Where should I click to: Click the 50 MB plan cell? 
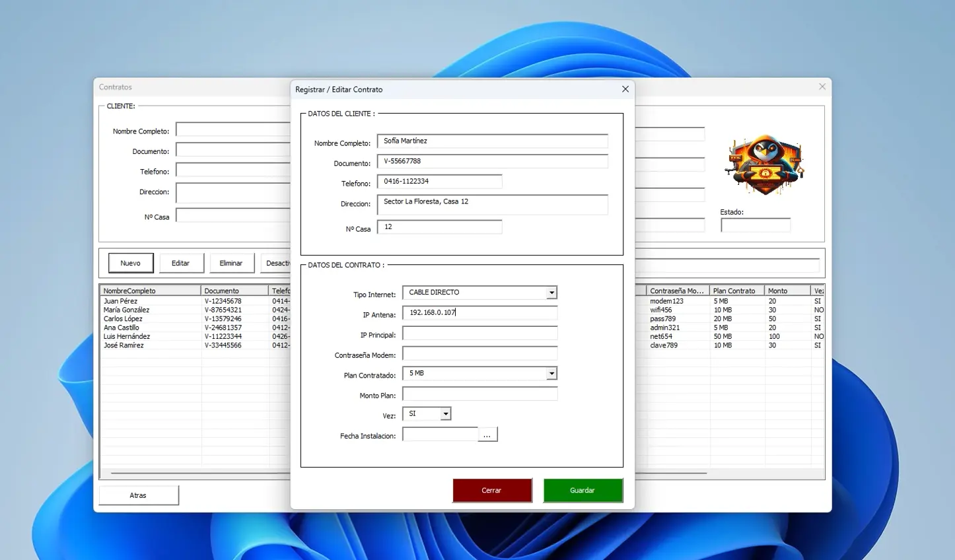click(723, 337)
